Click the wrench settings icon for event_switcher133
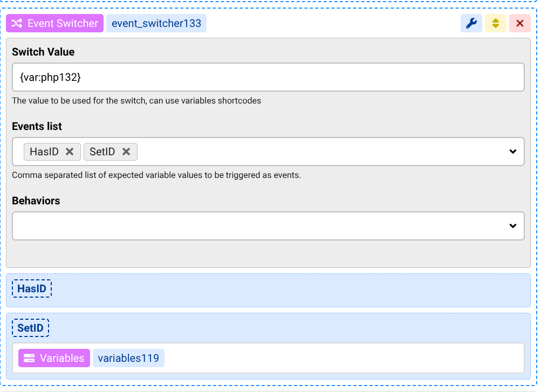The height and width of the screenshot is (392, 548). point(471,23)
